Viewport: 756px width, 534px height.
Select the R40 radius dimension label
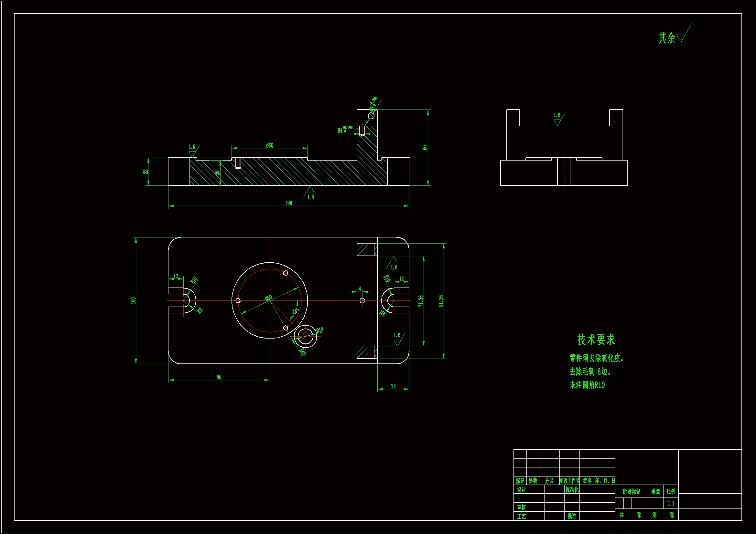click(x=303, y=351)
